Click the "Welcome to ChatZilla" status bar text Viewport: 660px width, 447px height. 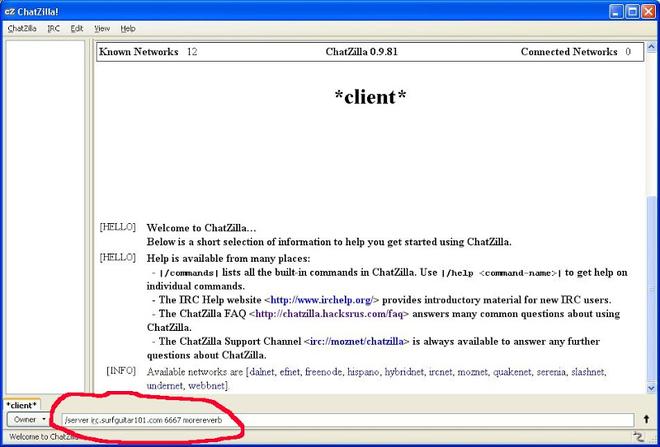(43, 437)
